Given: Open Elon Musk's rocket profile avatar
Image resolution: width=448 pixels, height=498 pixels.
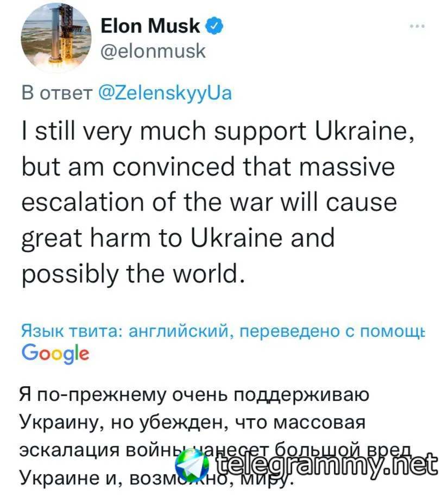Looking at the screenshot, I should pos(56,39).
